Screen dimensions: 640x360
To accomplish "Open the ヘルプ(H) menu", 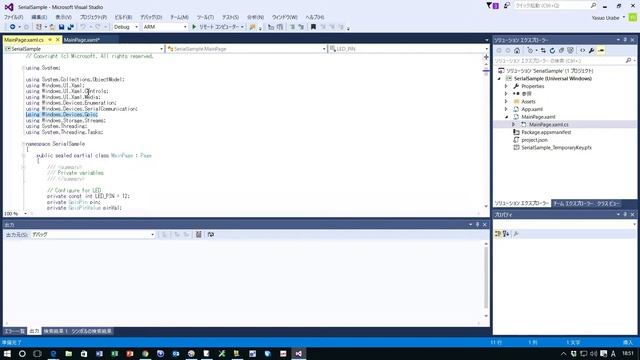I will [315, 17].
